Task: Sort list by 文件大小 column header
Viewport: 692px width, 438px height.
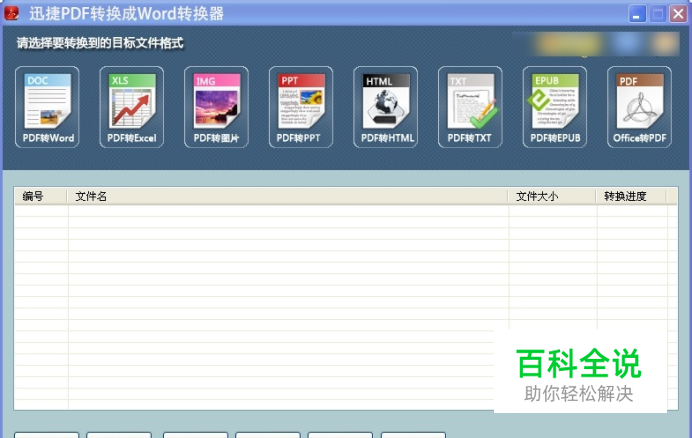Action: click(552, 196)
